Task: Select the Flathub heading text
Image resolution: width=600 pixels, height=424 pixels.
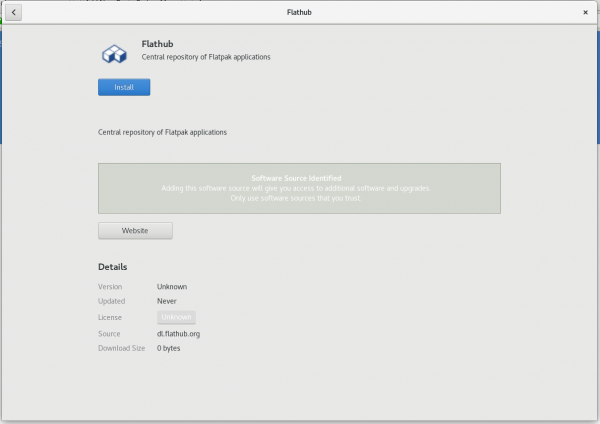Action: coord(157,44)
